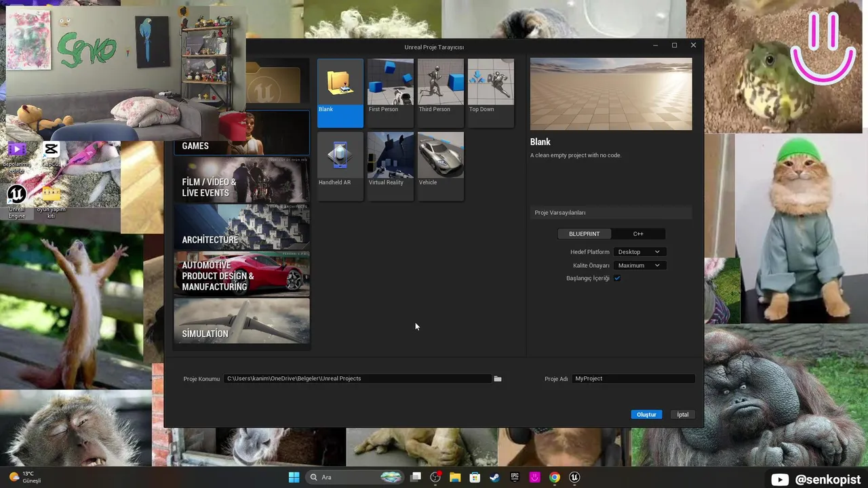Viewport: 868px width, 488px height.
Task: Choose the Virtual Reality template
Action: 390,166
